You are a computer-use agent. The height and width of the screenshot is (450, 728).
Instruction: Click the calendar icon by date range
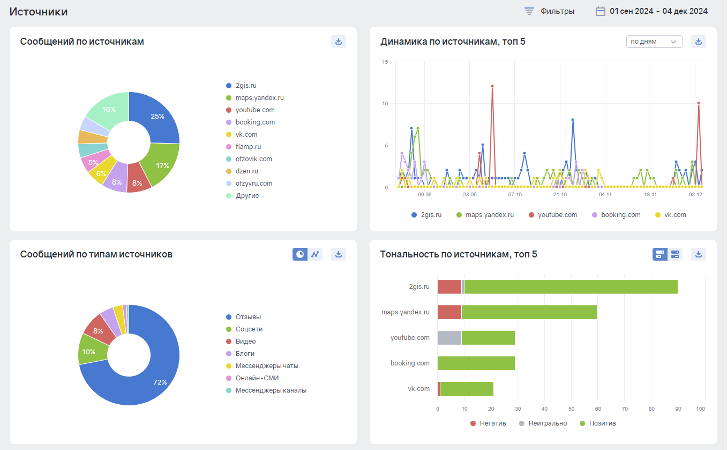[x=600, y=12]
